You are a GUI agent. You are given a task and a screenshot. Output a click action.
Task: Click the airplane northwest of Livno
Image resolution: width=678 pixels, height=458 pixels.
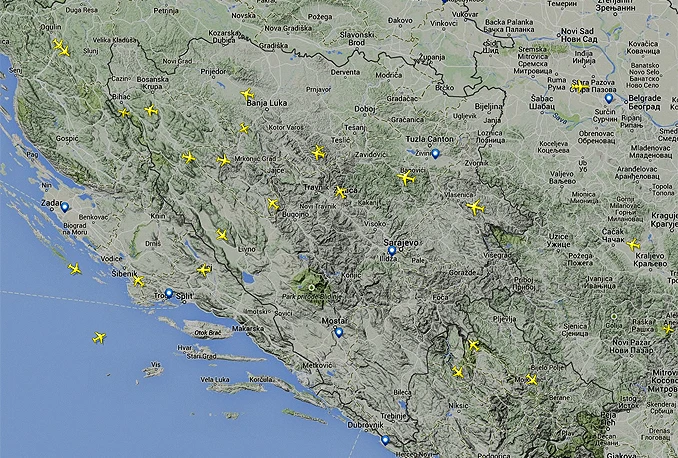pos(222,235)
